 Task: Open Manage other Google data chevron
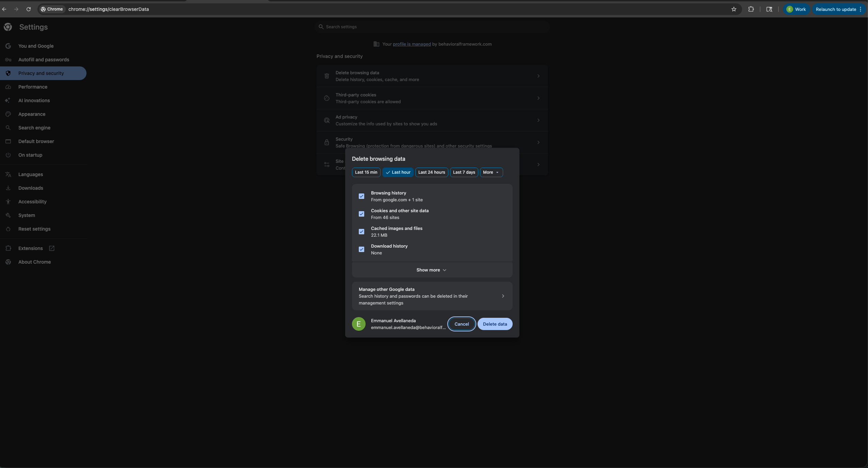click(503, 296)
